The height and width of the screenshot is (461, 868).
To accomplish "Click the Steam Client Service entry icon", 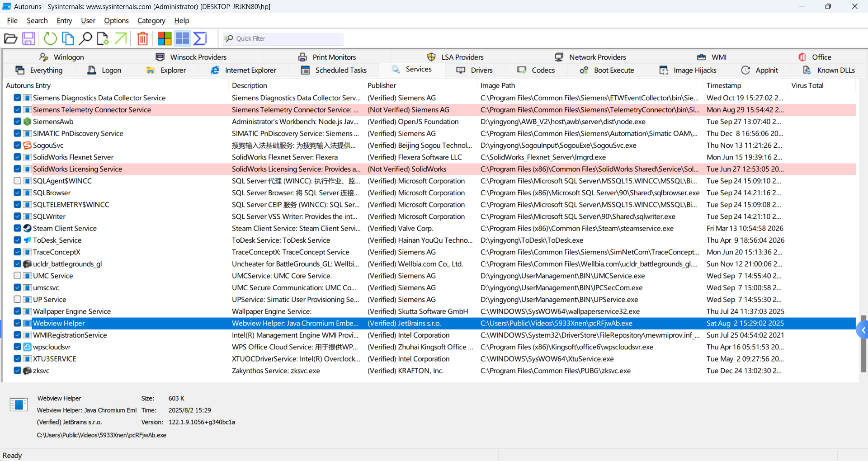I will pyautogui.click(x=27, y=228).
